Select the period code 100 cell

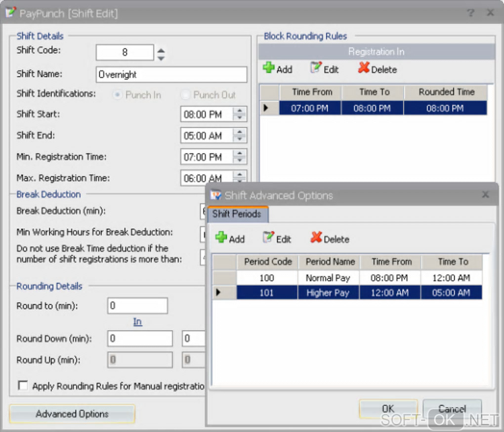tap(267, 278)
